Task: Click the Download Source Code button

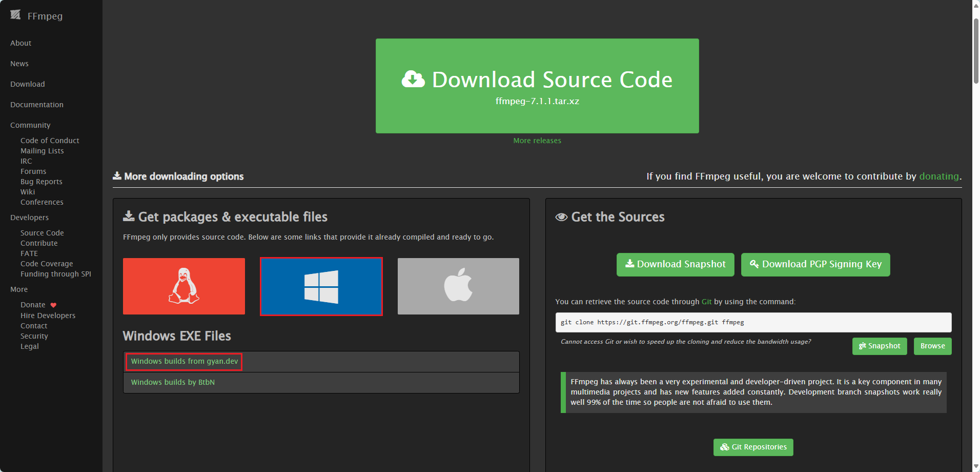Action: tap(537, 86)
